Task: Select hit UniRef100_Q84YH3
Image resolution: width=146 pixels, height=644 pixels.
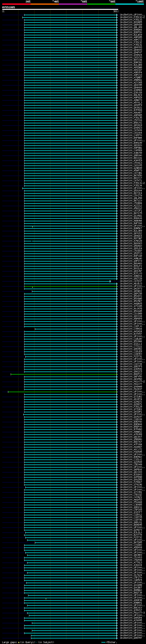Action: 131,47
